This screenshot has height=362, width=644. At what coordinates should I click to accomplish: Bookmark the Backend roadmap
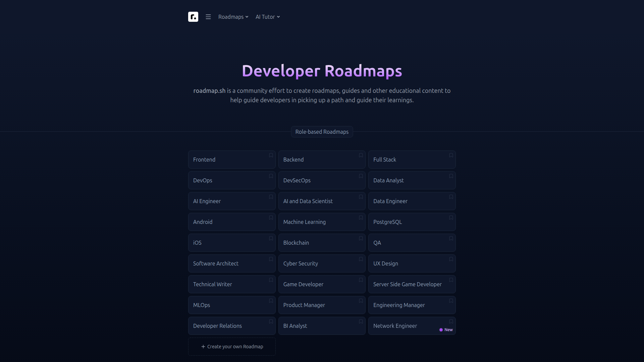pos(361,155)
